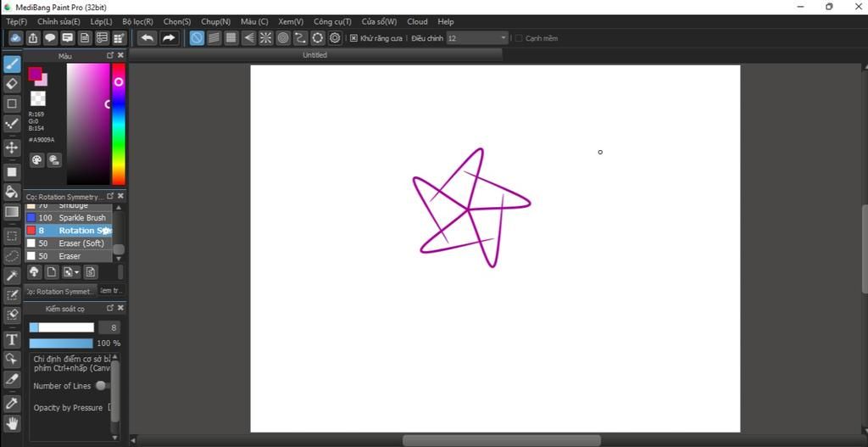Click the download cloud brush icon
Image resolution: width=868 pixels, height=447 pixels.
coord(34,272)
